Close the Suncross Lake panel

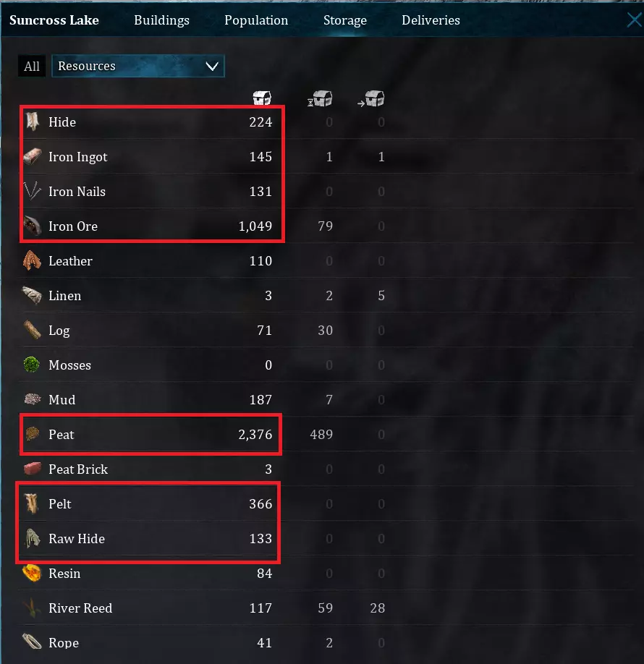[x=635, y=20]
